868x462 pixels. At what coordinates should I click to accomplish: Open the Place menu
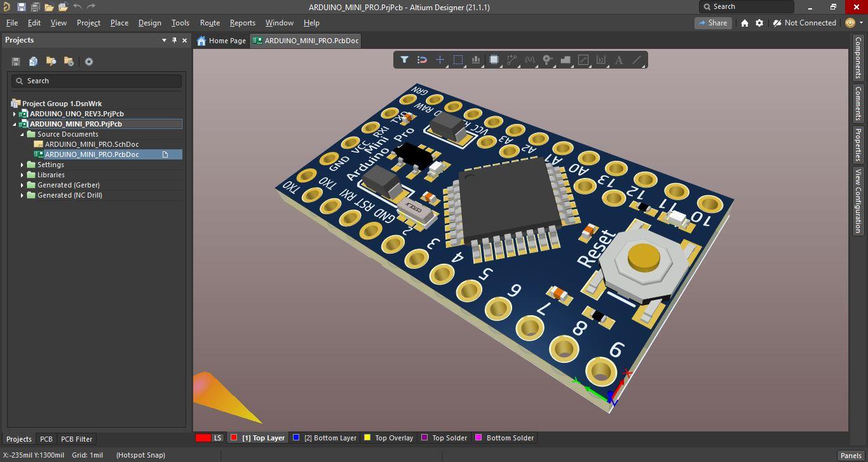click(x=119, y=23)
